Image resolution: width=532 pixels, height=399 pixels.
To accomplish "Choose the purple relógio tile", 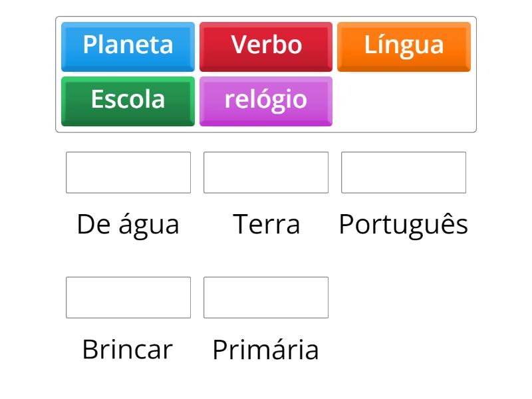I will tap(266, 100).
